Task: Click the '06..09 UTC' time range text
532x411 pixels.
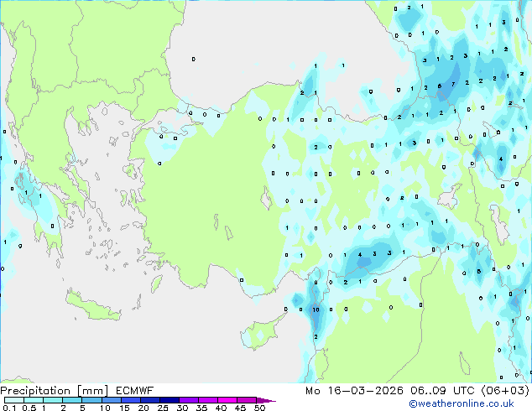Action: click(x=442, y=391)
